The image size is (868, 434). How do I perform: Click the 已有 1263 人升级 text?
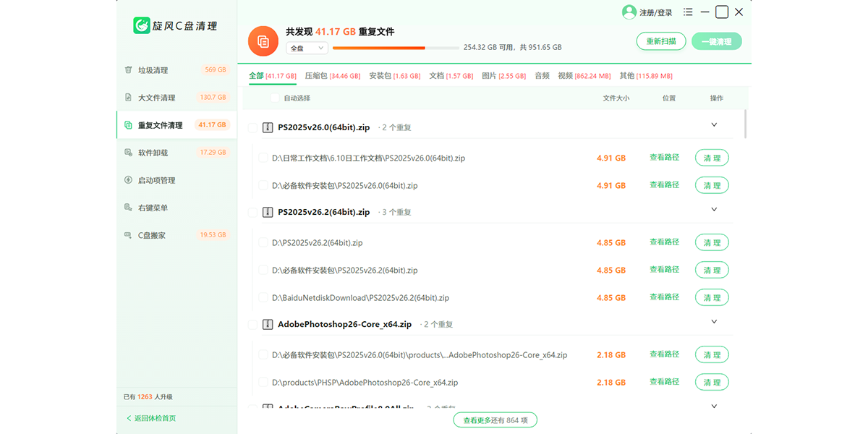click(x=148, y=396)
